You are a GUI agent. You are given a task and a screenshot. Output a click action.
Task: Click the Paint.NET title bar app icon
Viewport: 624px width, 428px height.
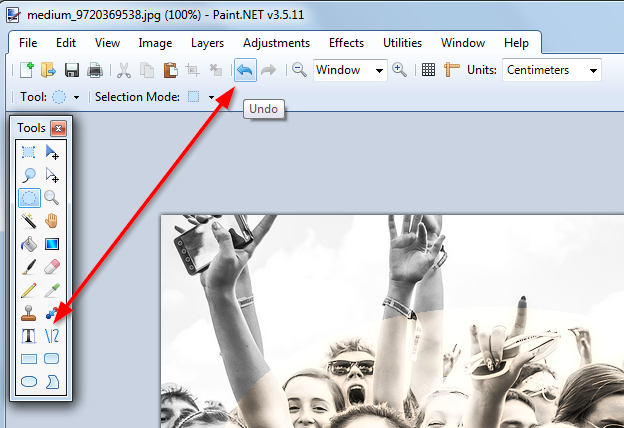13,15
